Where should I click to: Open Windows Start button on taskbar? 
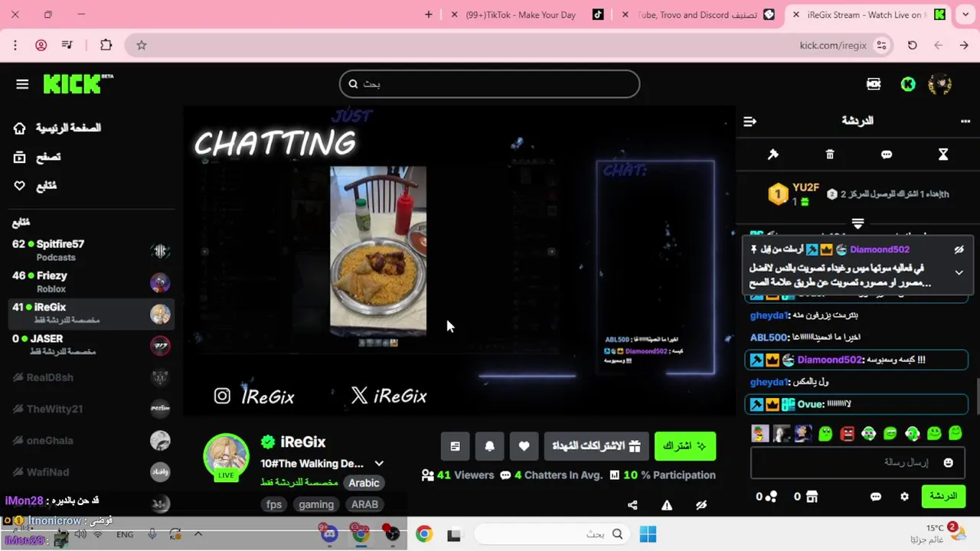(648, 534)
